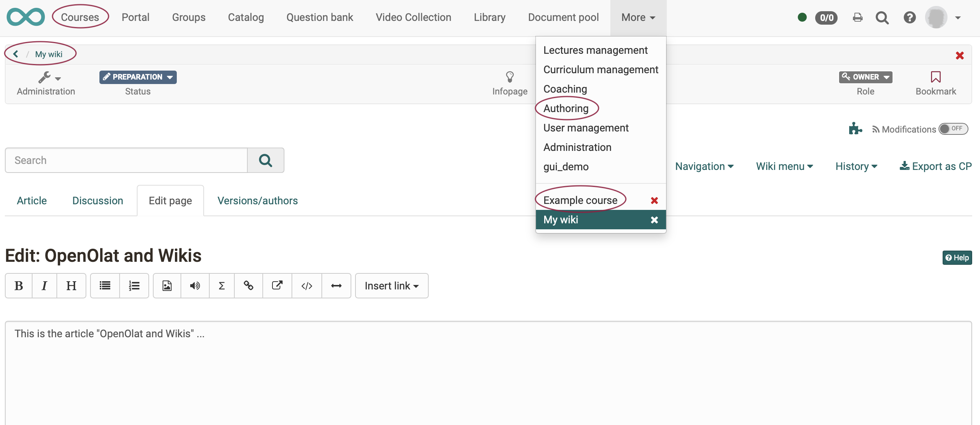Viewport: 980px width, 425px height.
Task: Expand the Wiki menu dropdown
Action: 784,166
